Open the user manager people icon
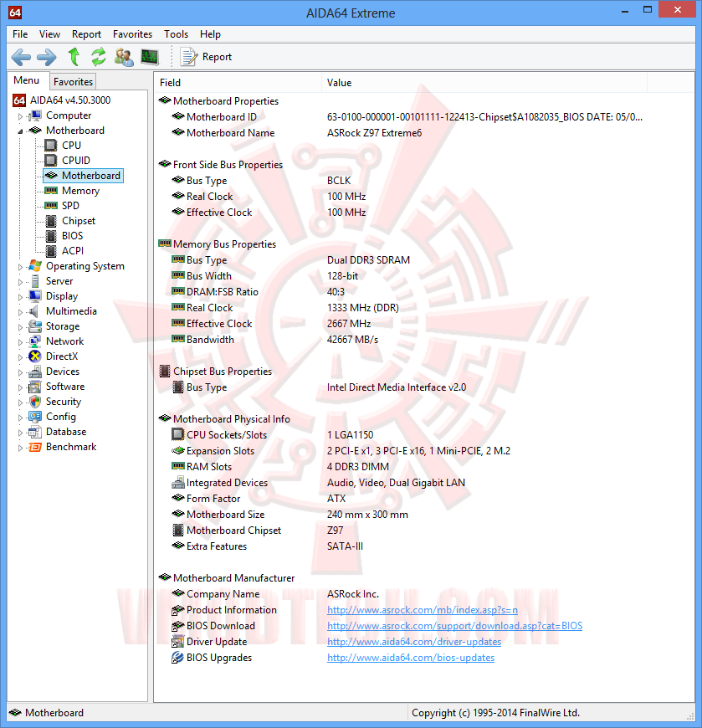Image resolution: width=702 pixels, height=728 pixels. (x=124, y=57)
